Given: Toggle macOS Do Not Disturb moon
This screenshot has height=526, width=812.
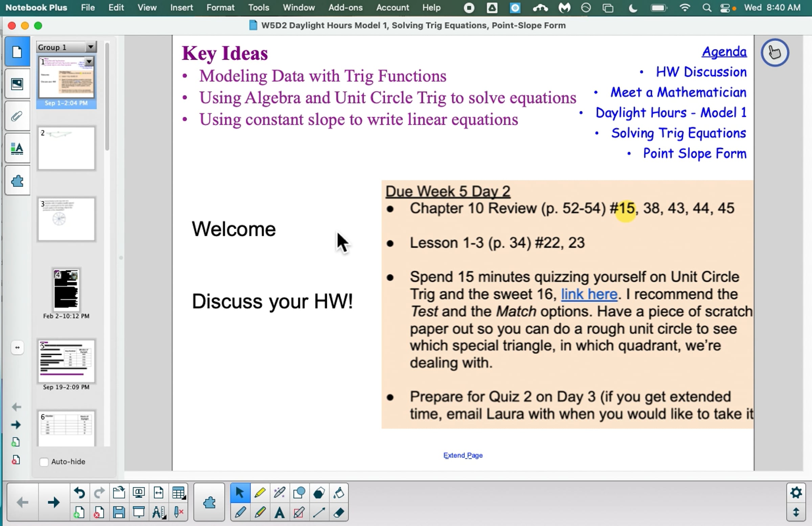Looking at the screenshot, I should click(x=633, y=7).
